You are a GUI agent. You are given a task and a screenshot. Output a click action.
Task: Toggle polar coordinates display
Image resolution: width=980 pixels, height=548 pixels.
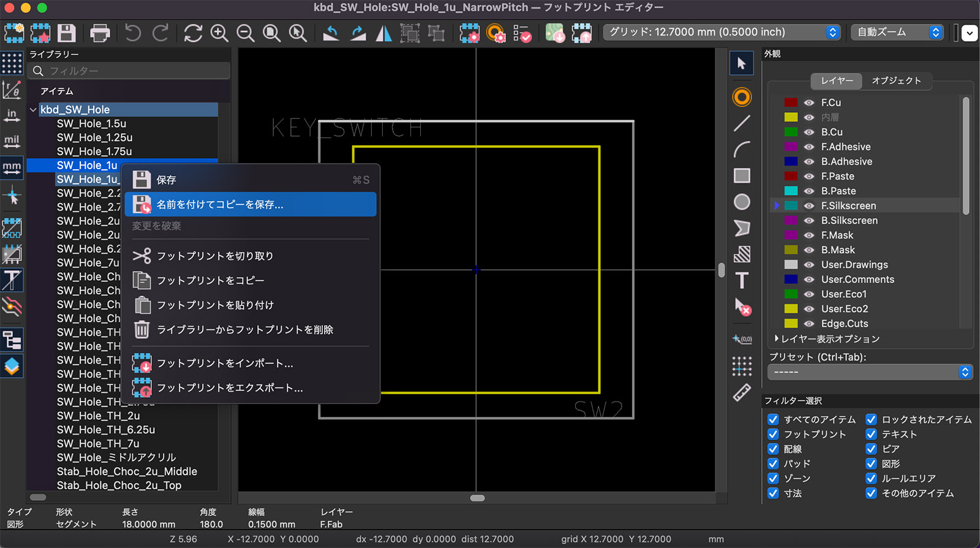(x=12, y=89)
